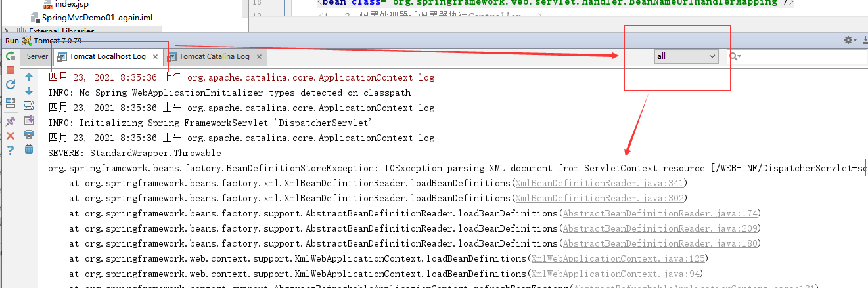Open the Run panel gear settings menu
Image resolution: width=868 pixels, height=288 pixels.
click(x=849, y=41)
